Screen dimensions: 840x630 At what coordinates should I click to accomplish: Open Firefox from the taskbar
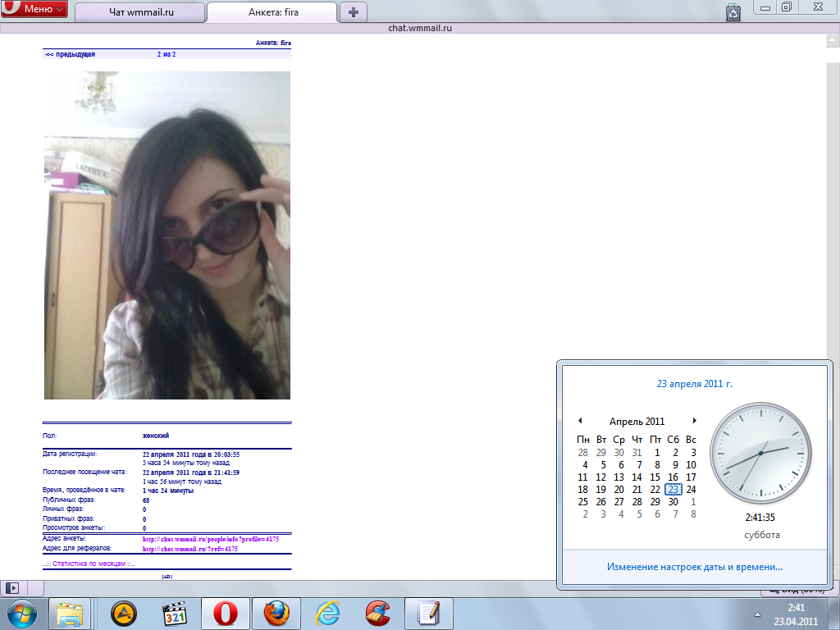[276, 613]
